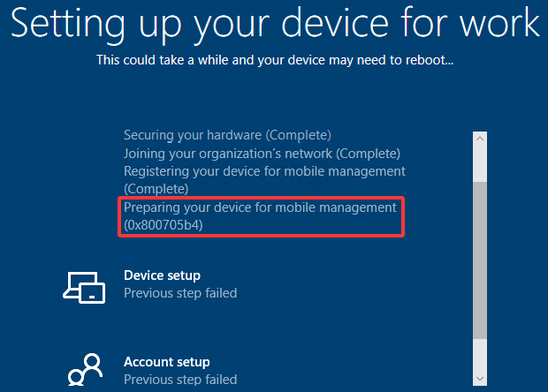Click 'Previous step failed' under Account setup
Viewport: 548px width, 392px height.
click(x=179, y=380)
